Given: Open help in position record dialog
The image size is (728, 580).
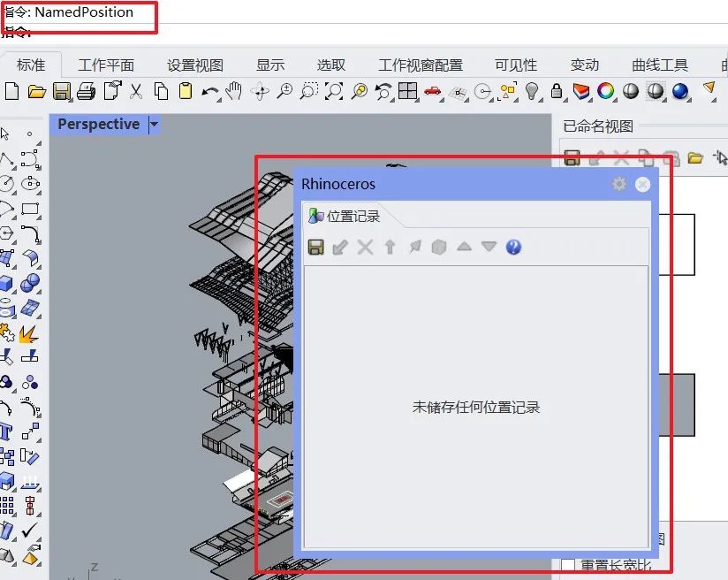Looking at the screenshot, I should coord(513,247).
